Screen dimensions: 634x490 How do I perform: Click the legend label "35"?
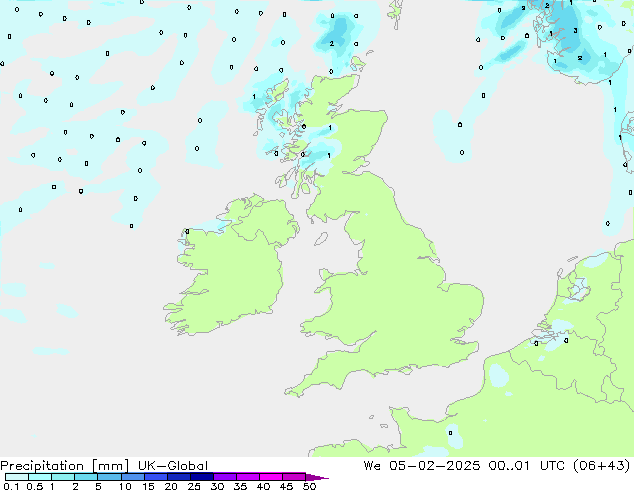click(240, 486)
